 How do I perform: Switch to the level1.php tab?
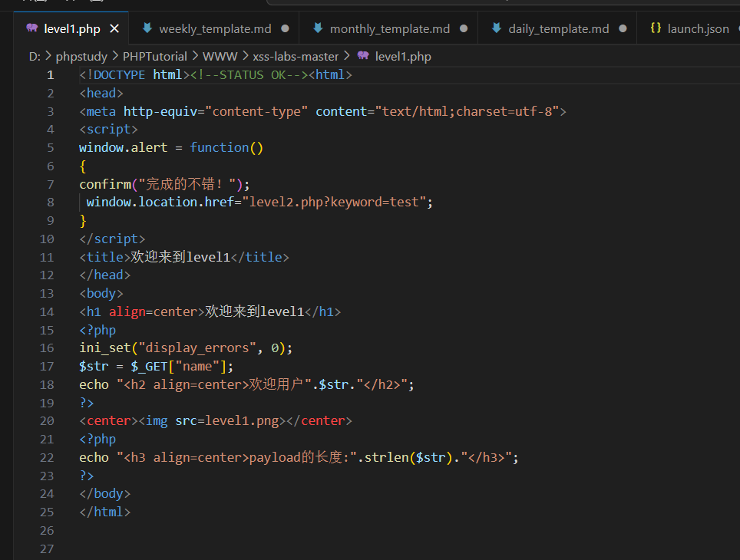(71, 29)
